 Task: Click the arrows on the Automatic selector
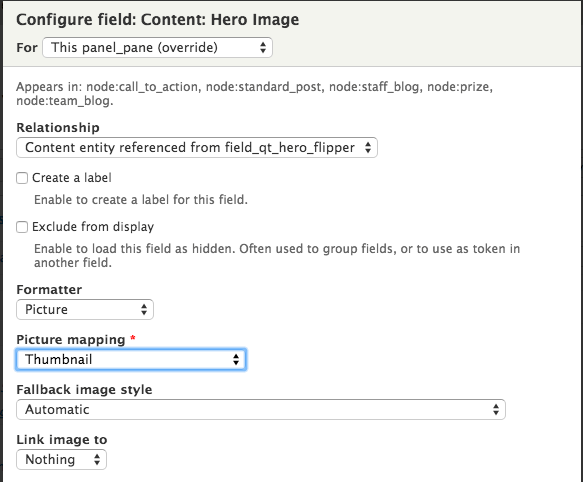pos(496,409)
